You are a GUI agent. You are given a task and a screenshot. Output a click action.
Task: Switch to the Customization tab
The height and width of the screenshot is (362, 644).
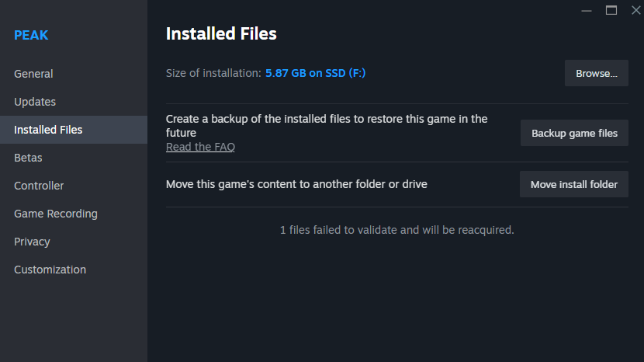pyautogui.click(x=50, y=270)
